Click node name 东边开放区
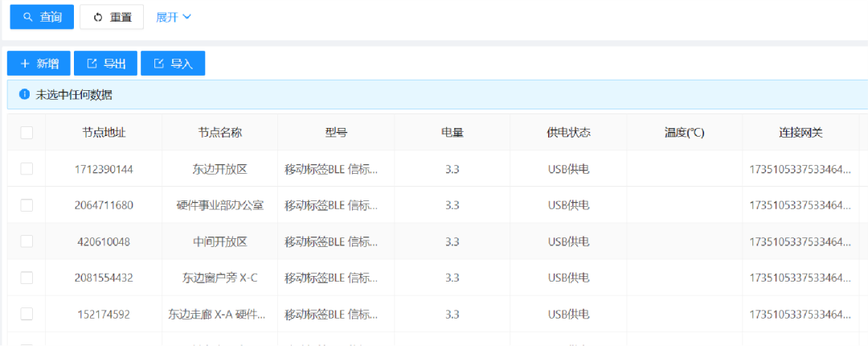The image size is (868, 346). pos(219,169)
